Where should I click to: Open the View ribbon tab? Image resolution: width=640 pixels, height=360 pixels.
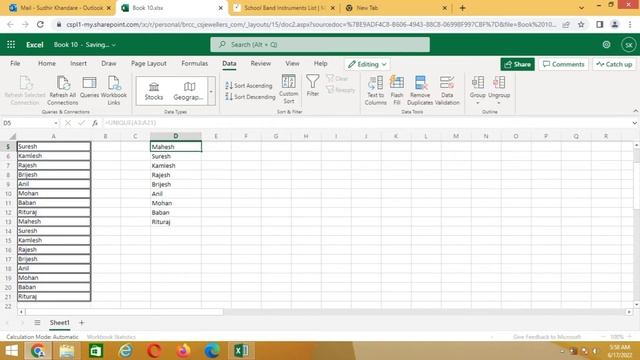tap(292, 63)
